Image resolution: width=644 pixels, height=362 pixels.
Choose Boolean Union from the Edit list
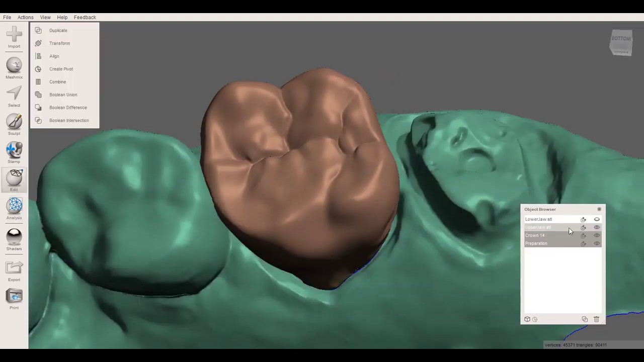click(x=63, y=95)
